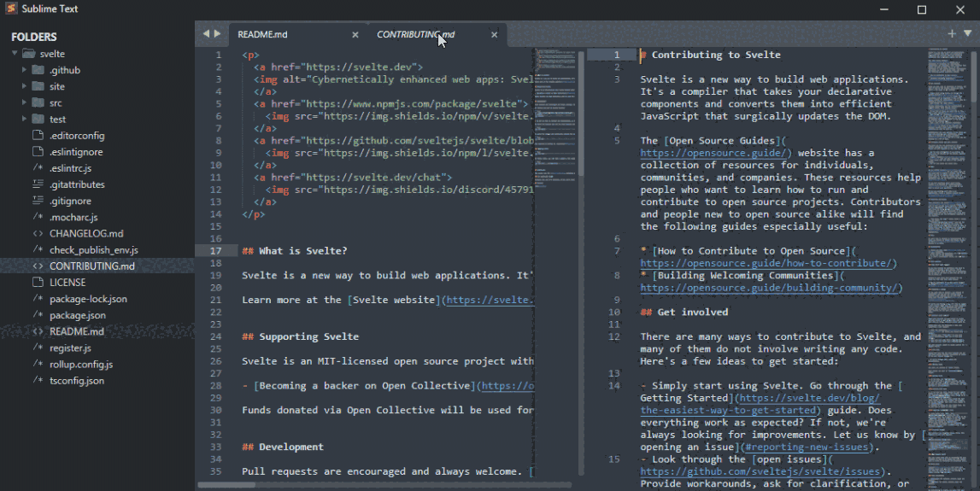Click the .eslintignore file icon
This screenshot has height=491, width=980.
point(38,151)
